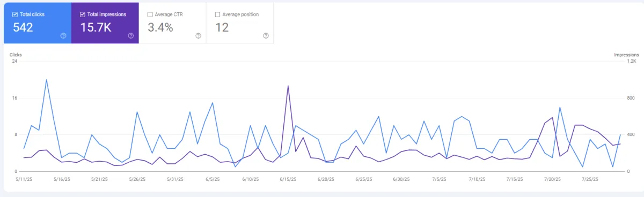The width and height of the screenshot is (644, 197).
Task: Click the 5/11/25 date axis label
Action: 24,179
